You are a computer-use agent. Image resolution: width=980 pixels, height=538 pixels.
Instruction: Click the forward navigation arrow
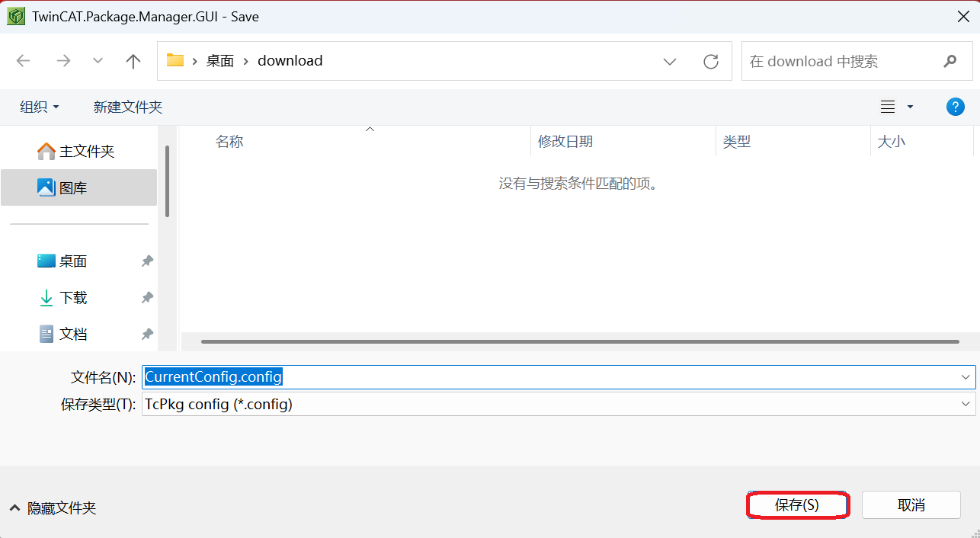click(63, 61)
